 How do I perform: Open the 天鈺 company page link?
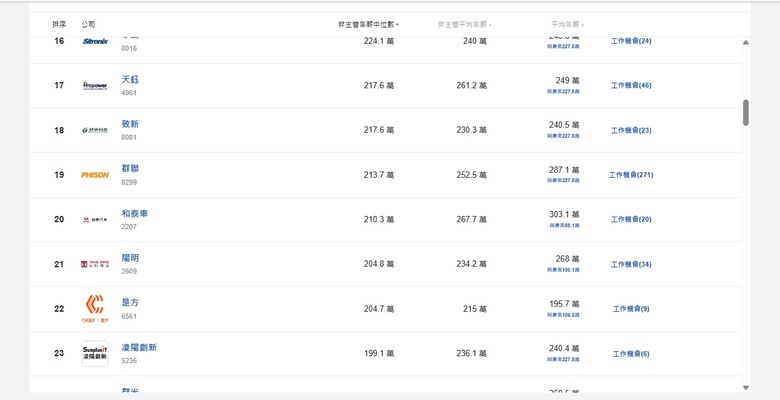(130, 80)
